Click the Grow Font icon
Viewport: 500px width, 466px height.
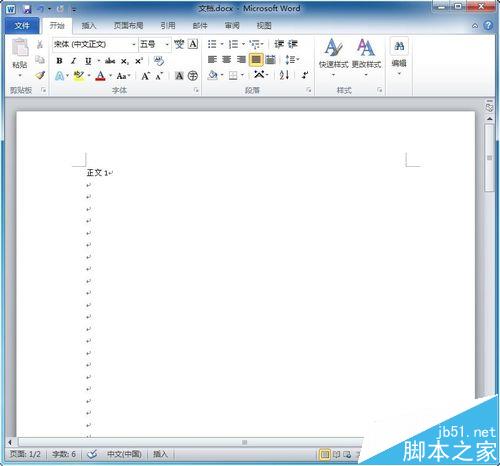[x=146, y=76]
